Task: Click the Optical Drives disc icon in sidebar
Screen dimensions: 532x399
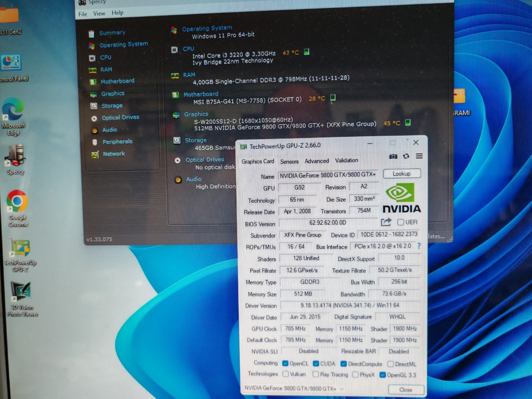Action: [94, 118]
